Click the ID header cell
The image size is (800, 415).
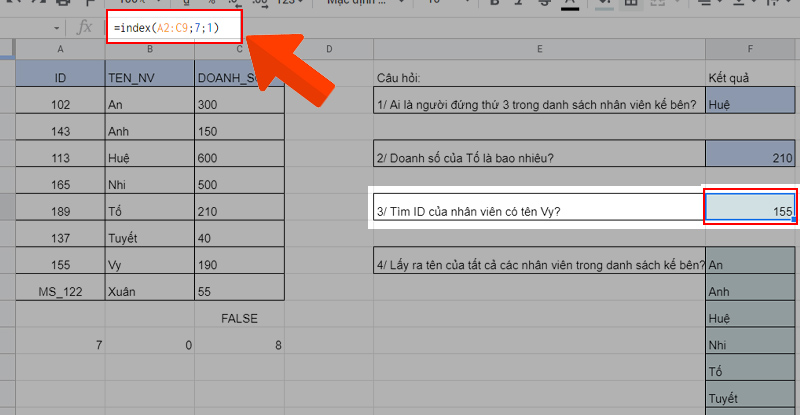click(60, 76)
